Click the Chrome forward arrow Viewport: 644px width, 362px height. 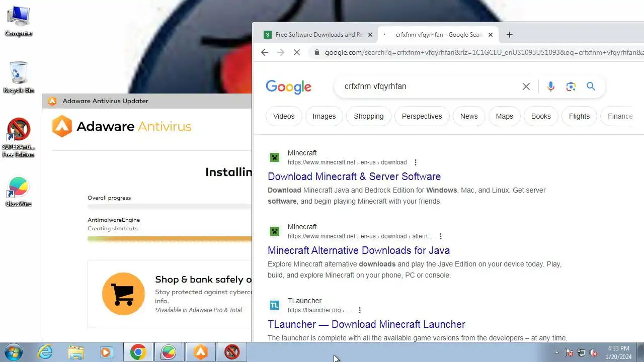pyautogui.click(x=281, y=52)
